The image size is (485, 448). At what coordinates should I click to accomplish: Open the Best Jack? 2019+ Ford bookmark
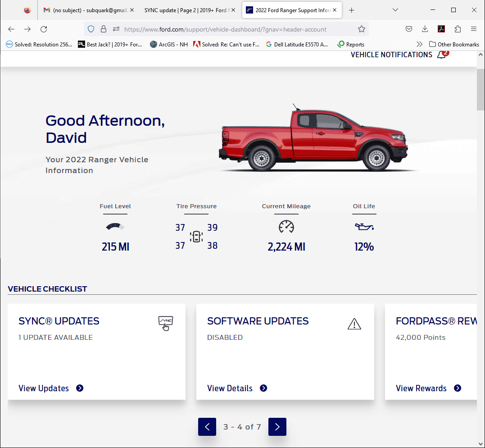click(x=110, y=44)
